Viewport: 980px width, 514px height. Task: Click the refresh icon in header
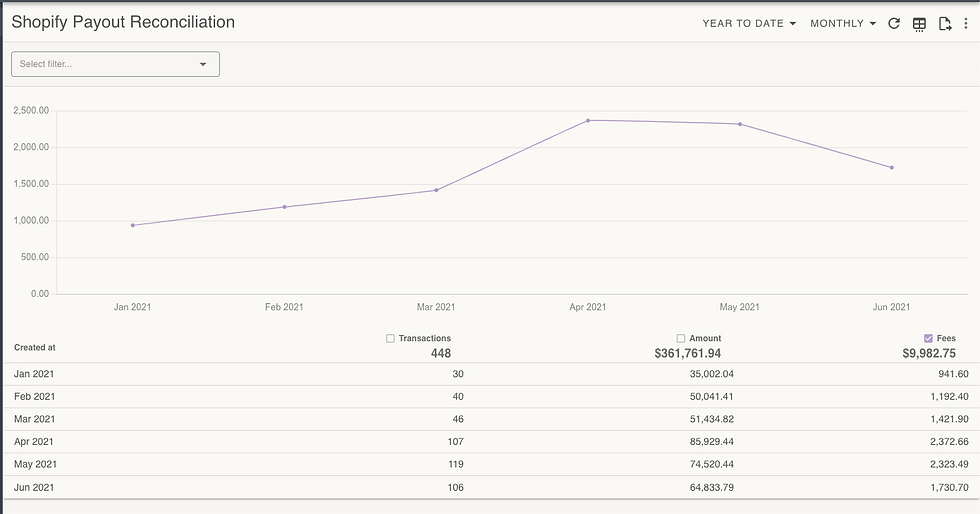point(894,24)
